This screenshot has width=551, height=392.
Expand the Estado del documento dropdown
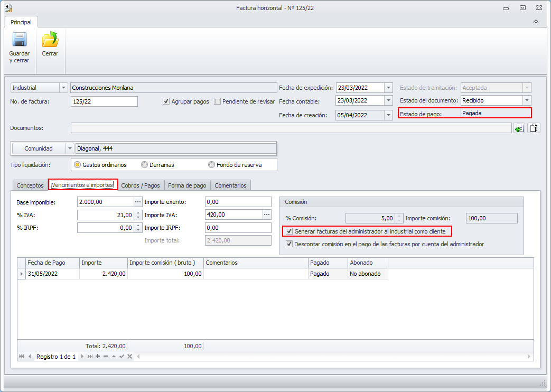coord(526,100)
